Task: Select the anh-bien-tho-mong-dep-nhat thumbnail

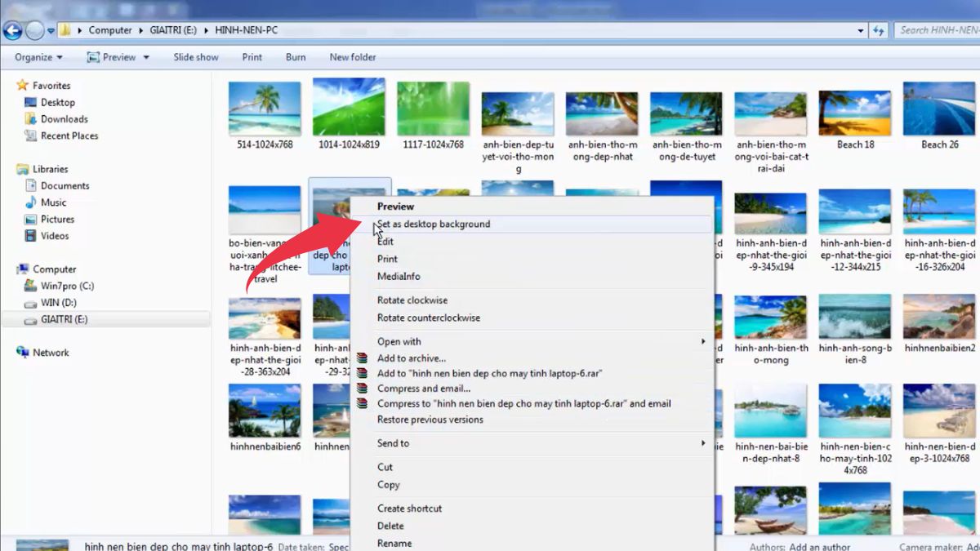Action: (x=602, y=113)
